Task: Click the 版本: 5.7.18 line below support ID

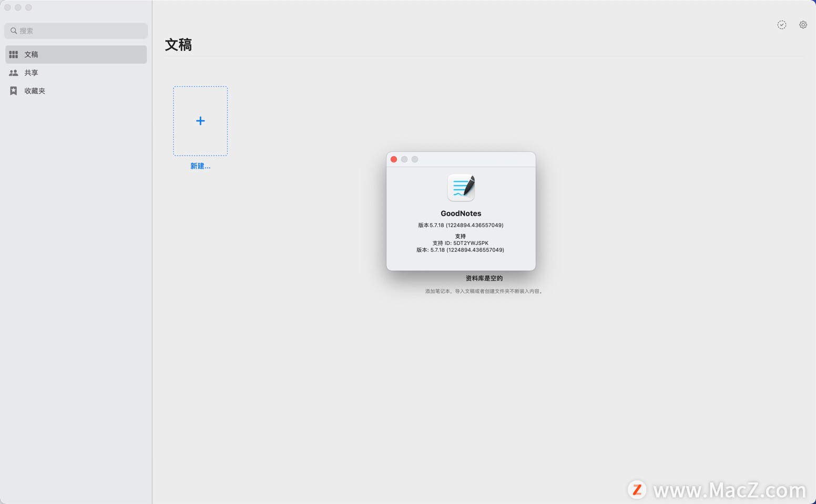Action: (x=461, y=250)
